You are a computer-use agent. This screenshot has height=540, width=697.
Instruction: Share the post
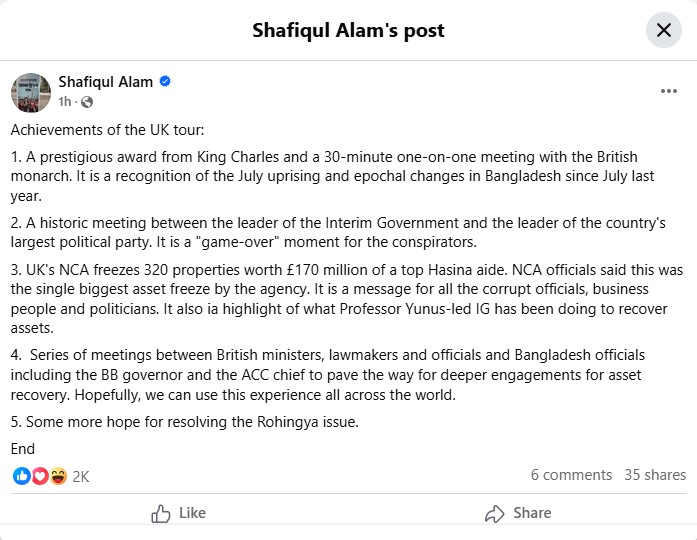coord(518,513)
